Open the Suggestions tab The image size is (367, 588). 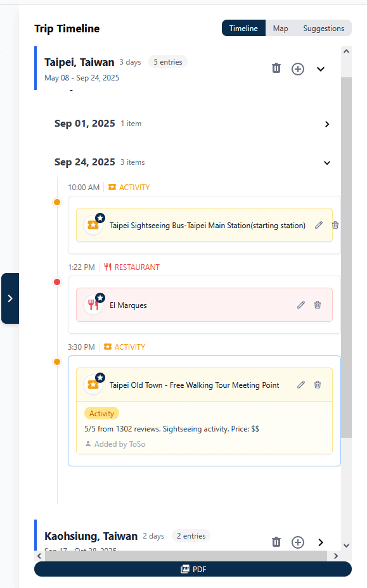point(323,28)
